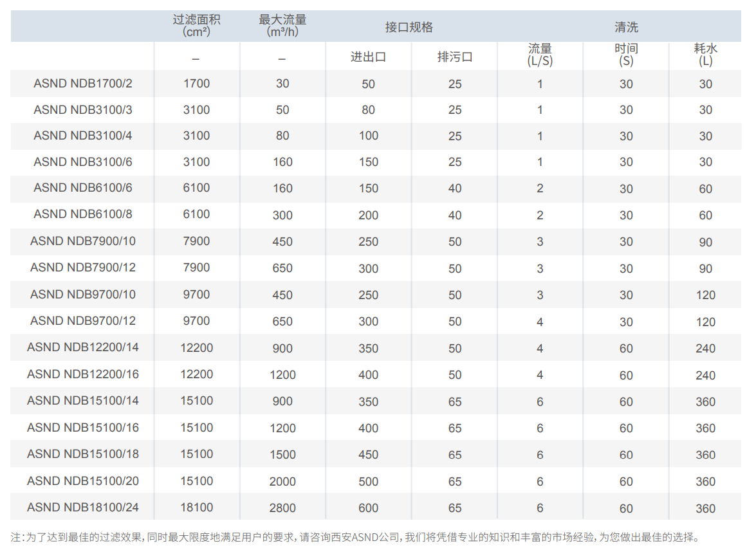Select model ASND NDB7900/12

(83, 268)
